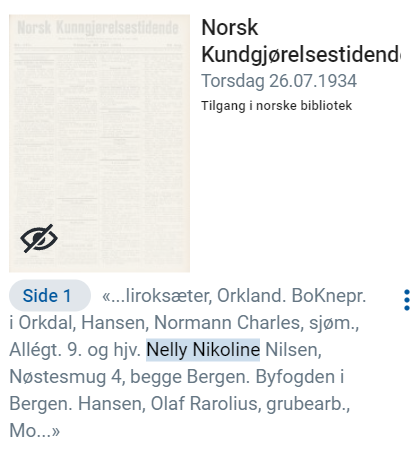Viewport: 416px width, 451px height.
Task: Open the Norsk Kundgjørelsestidende title link
Action: click(301, 41)
